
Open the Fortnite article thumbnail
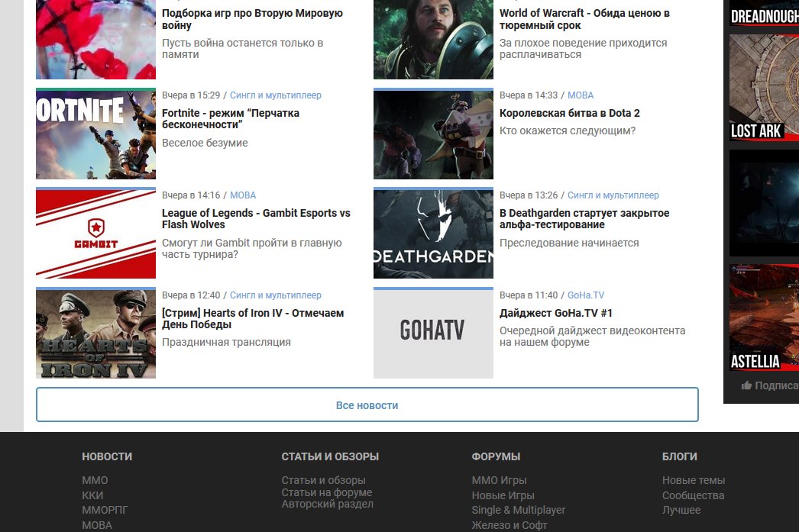[x=95, y=134]
